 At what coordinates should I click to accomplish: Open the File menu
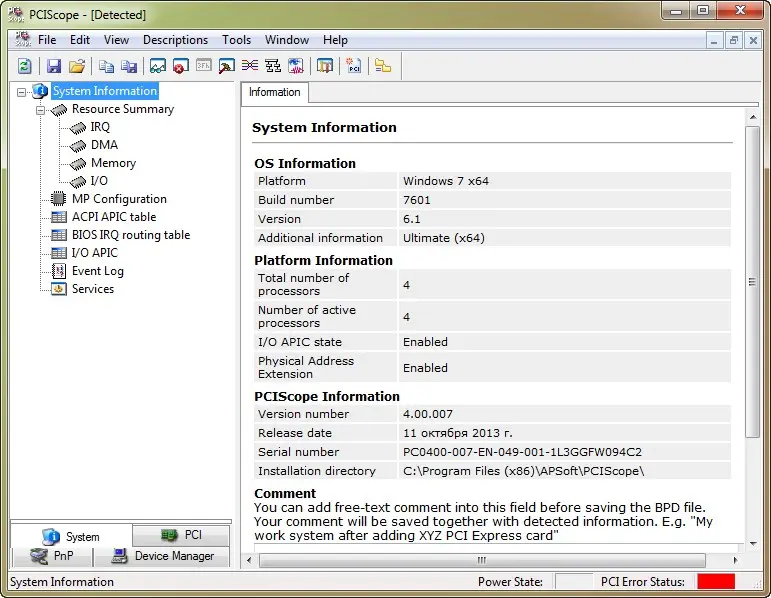[x=47, y=40]
